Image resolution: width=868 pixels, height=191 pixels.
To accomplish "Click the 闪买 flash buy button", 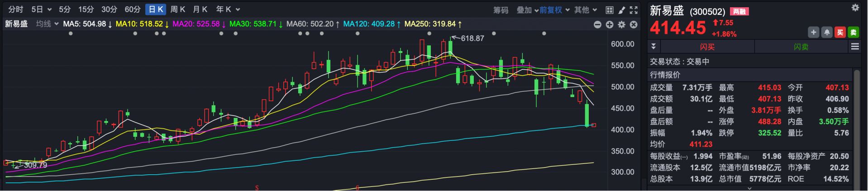I will pyautogui.click(x=707, y=47).
